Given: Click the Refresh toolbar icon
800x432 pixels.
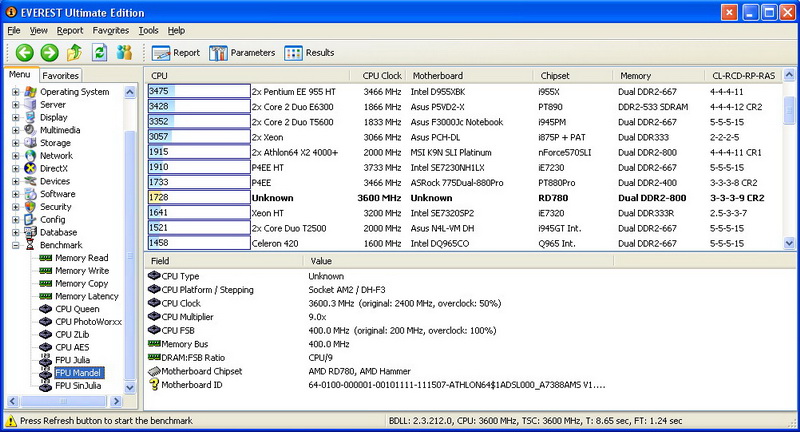Looking at the screenshot, I should click(99, 52).
